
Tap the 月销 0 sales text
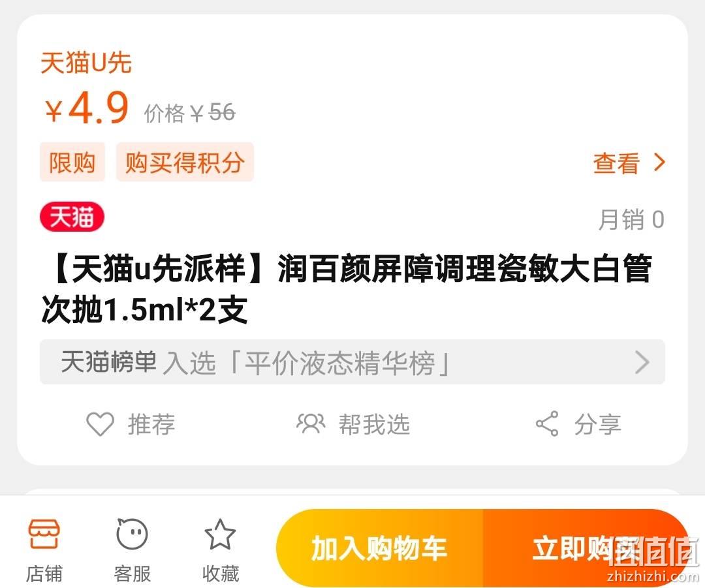coord(631,219)
